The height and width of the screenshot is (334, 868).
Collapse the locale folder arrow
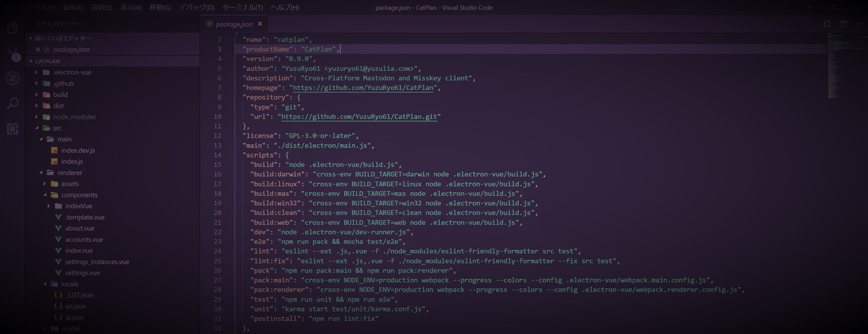tap(45, 284)
